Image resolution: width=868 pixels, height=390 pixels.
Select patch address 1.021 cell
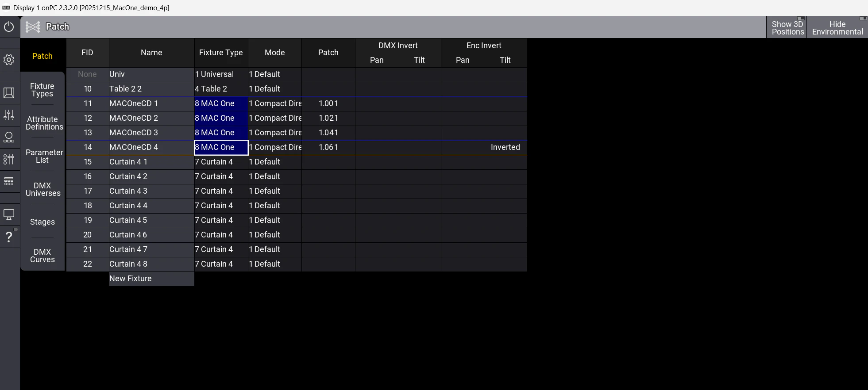[328, 118]
